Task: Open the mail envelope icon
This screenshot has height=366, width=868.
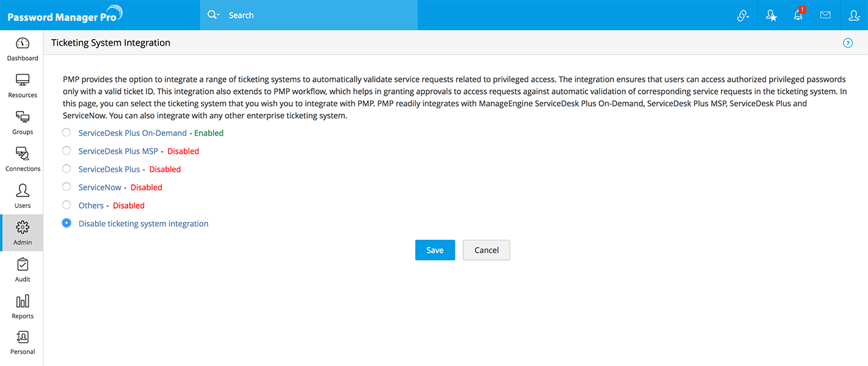Action: click(825, 15)
